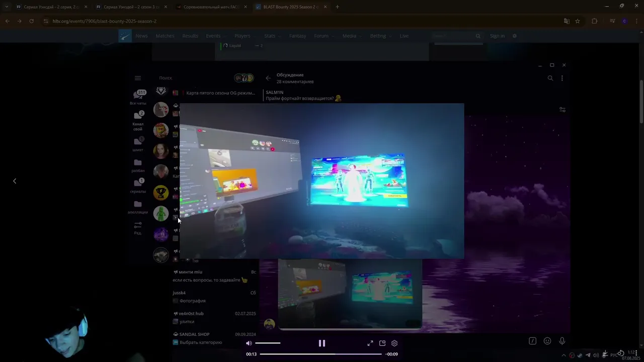Open the Telegram hamburger menu
This screenshot has height=362, width=644.
coord(138,78)
